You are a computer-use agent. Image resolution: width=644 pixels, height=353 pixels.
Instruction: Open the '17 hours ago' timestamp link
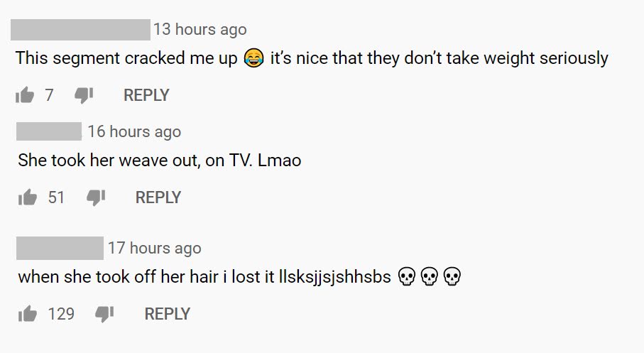(x=155, y=248)
